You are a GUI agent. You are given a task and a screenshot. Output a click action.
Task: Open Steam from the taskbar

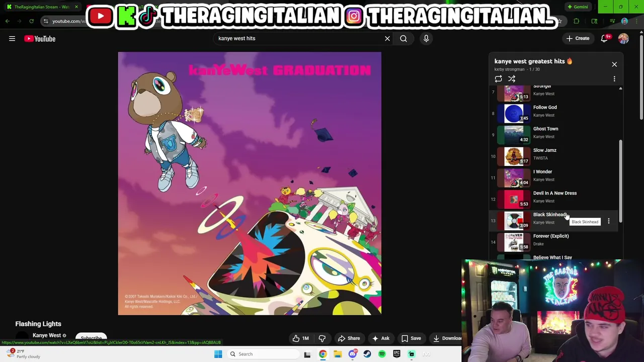(x=367, y=354)
